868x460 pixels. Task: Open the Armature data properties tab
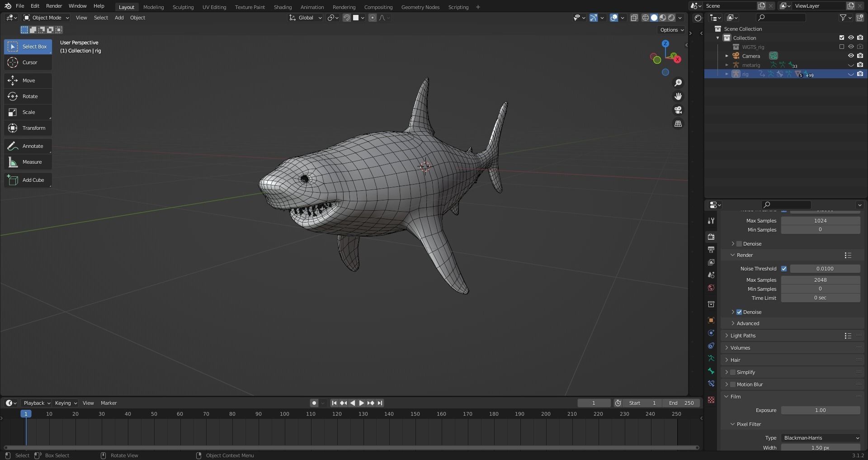[x=711, y=358]
